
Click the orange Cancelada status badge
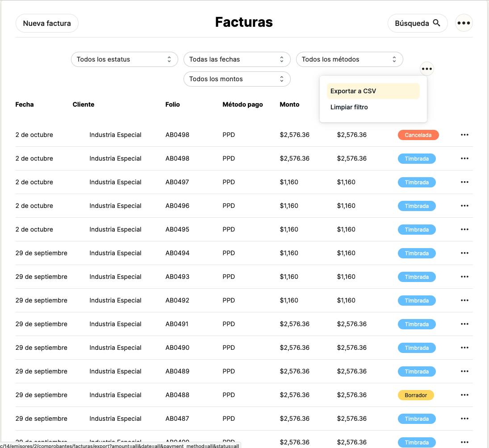418,135
